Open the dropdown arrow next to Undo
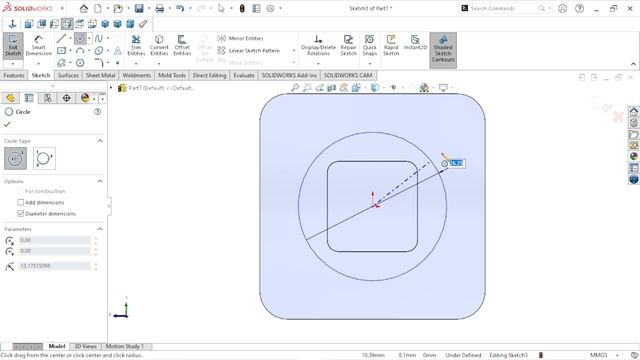Image resolution: width=640 pixels, height=360 pixels. point(190,8)
